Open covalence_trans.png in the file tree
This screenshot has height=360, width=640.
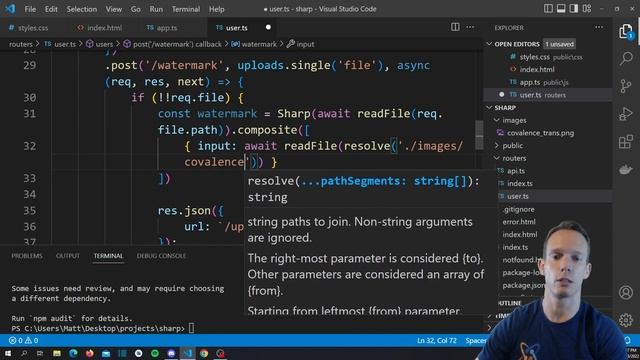click(540, 133)
